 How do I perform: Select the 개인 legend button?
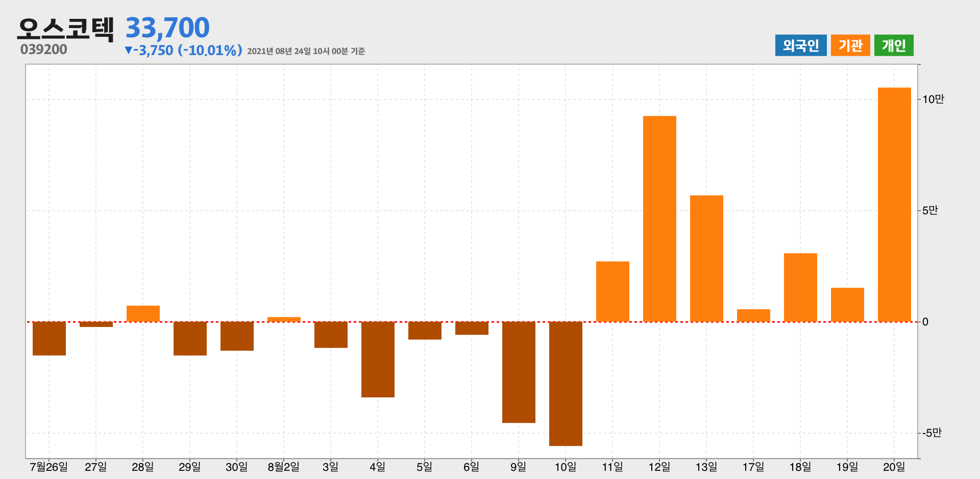click(894, 45)
